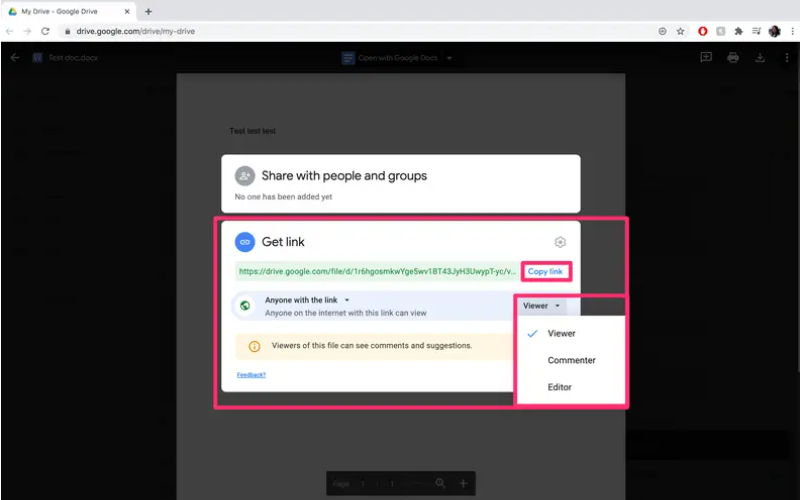Click the Feedback link
The width and height of the screenshot is (802, 500).
point(251,375)
